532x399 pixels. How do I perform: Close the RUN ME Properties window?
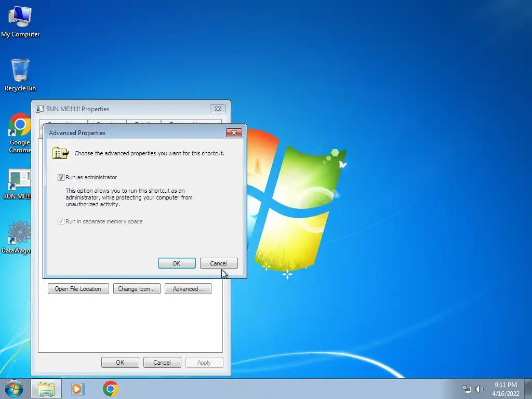(x=218, y=109)
